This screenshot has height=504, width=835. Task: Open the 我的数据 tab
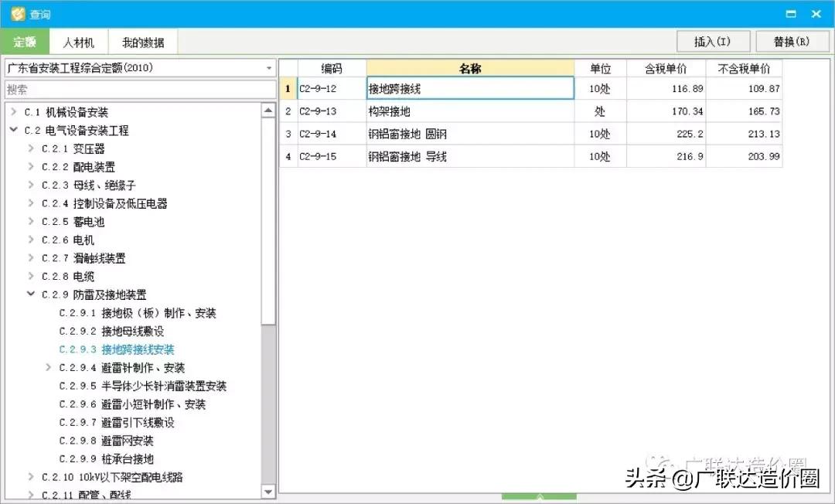tap(143, 42)
